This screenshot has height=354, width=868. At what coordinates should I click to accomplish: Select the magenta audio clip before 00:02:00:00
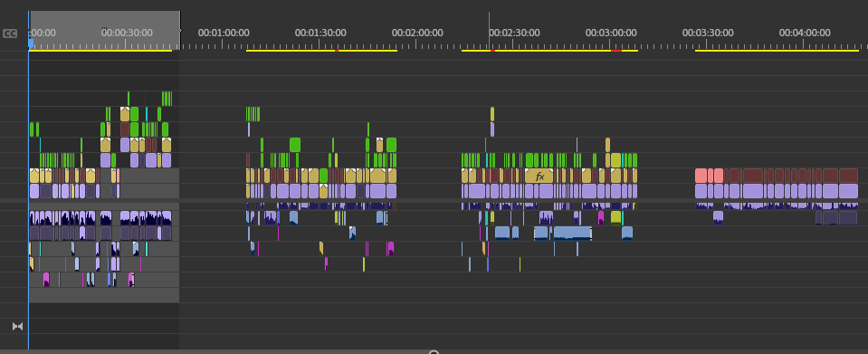391,248
